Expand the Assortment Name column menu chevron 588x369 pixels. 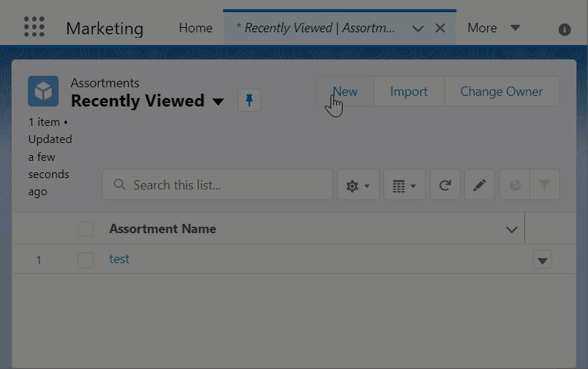click(x=511, y=230)
